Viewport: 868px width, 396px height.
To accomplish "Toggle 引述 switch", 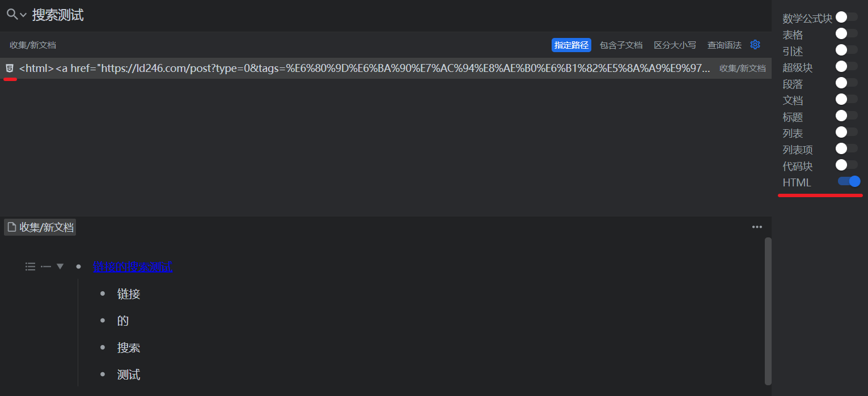I will coord(846,50).
